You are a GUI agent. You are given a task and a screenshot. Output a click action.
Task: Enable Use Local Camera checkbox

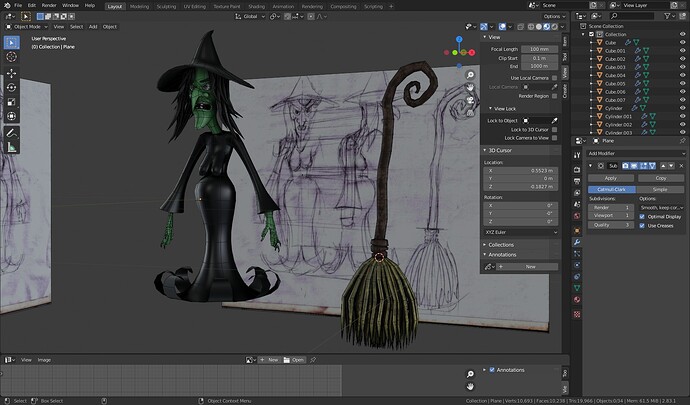(554, 78)
